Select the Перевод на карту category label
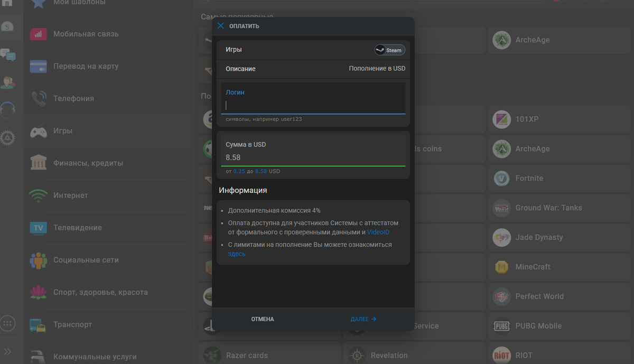Image resolution: width=634 pixels, height=364 pixels. point(86,66)
